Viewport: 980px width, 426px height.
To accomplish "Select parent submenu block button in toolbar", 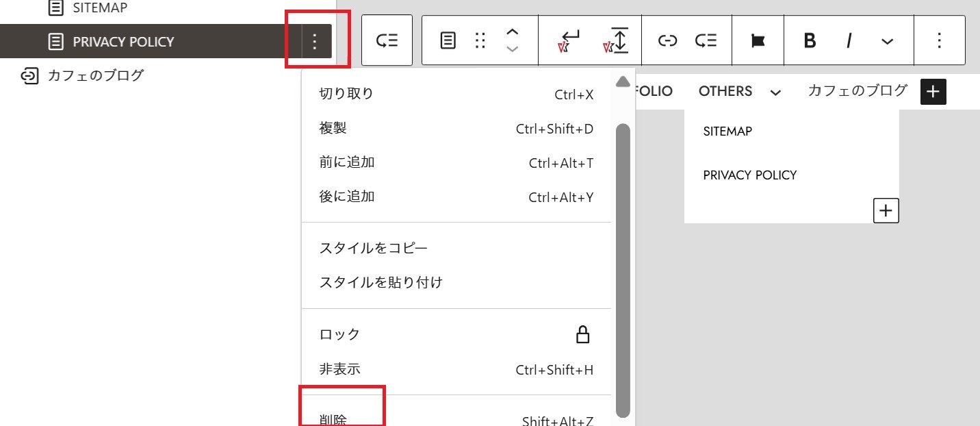I will click(x=387, y=40).
